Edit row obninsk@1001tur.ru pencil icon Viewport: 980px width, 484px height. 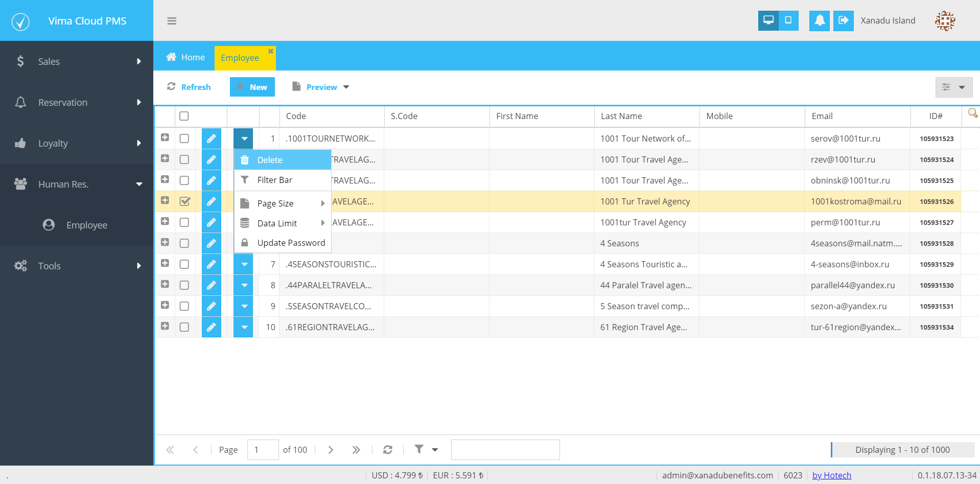[x=212, y=180]
